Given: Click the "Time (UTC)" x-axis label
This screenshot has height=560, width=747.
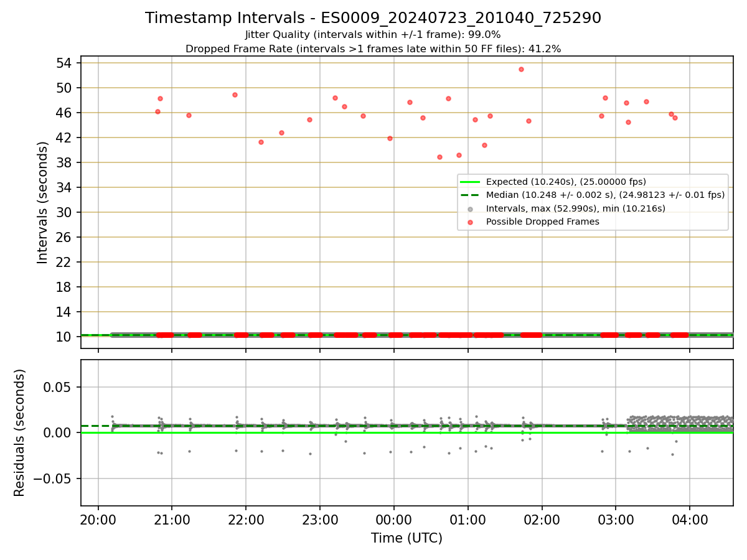Looking at the screenshot, I should point(406,538).
